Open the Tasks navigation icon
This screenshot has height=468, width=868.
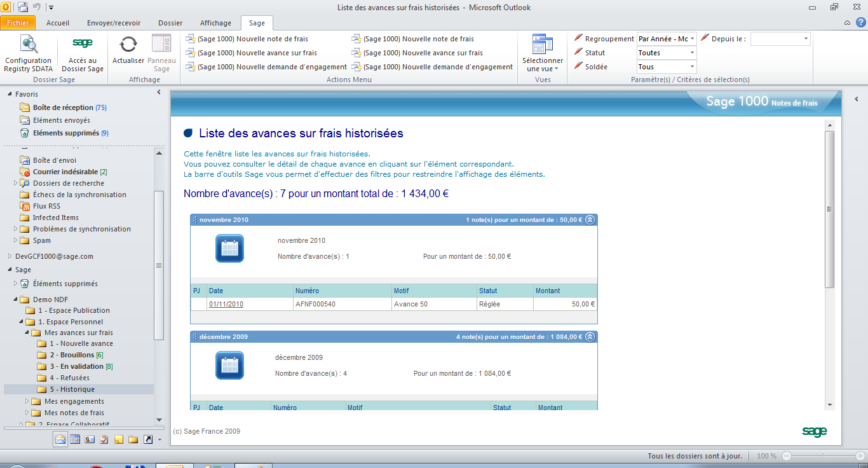(x=104, y=439)
